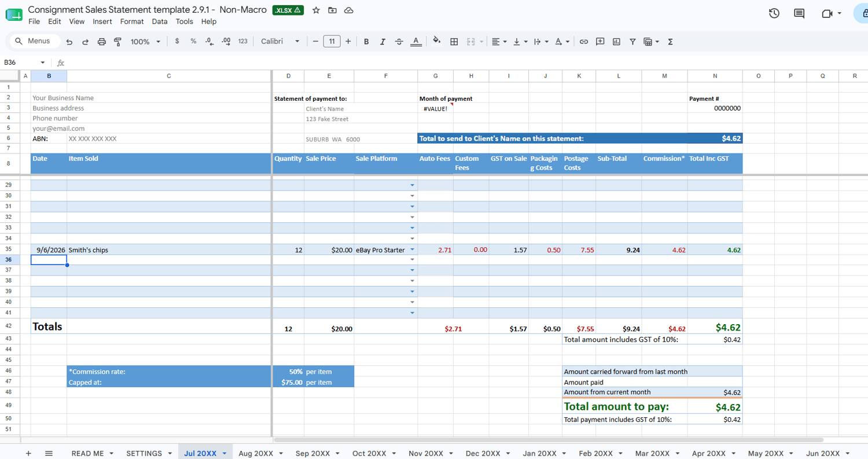Switch to the Oct 20XX sheet tab

click(369, 453)
